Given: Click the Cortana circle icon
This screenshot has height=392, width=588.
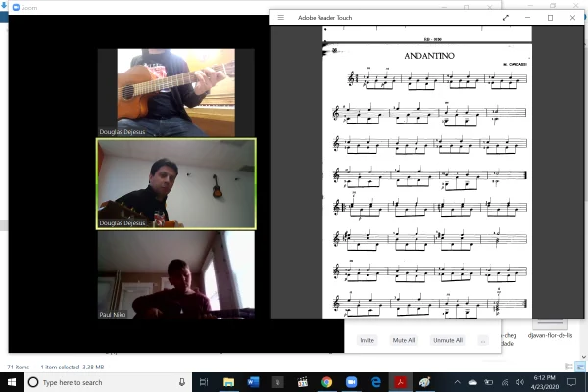Looking at the screenshot, I should click(33, 382).
